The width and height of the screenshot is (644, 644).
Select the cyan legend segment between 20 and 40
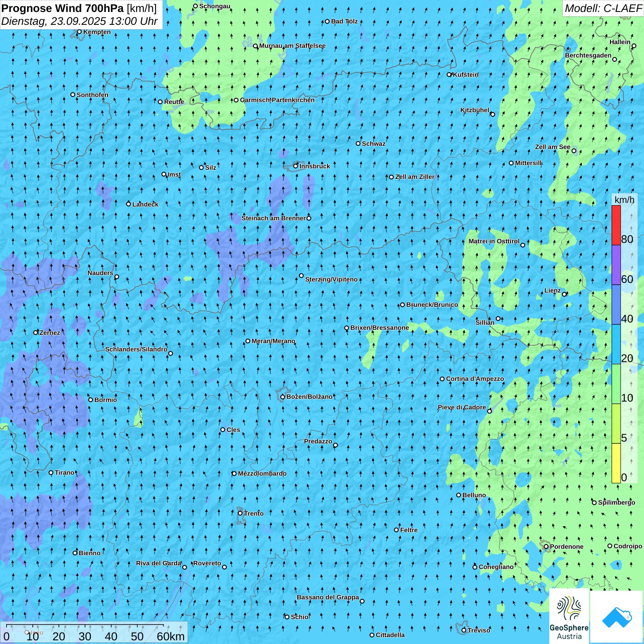(616, 345)
